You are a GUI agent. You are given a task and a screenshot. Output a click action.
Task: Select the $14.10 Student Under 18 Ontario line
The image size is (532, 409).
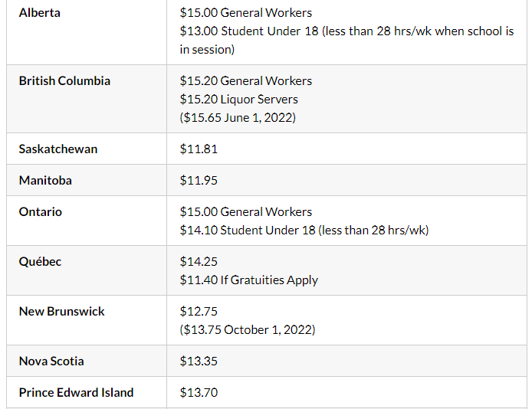(x=304, y=231)
